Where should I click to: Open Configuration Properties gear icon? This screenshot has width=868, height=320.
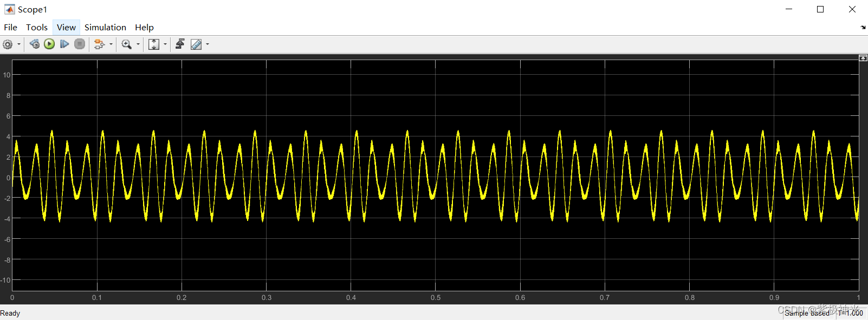tap(8, 44)
